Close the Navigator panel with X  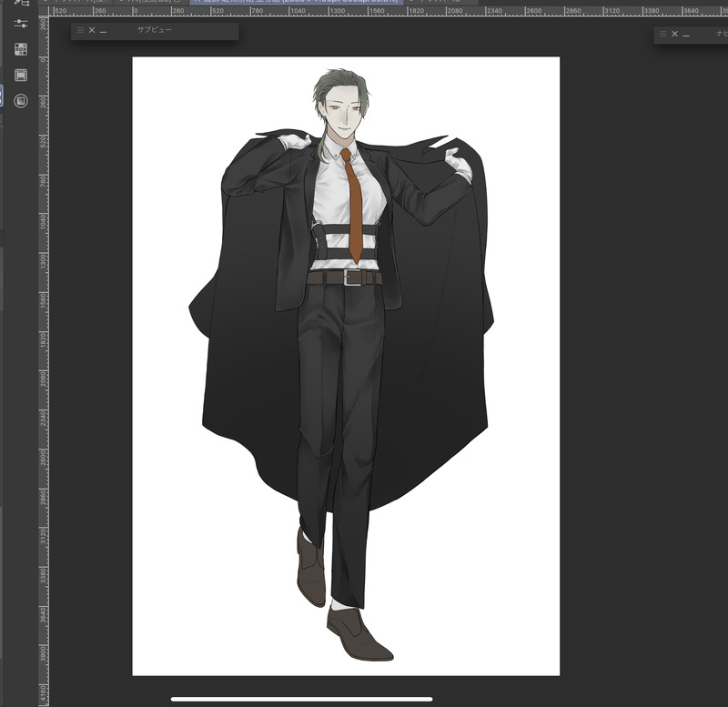click(x=674, y=34)
